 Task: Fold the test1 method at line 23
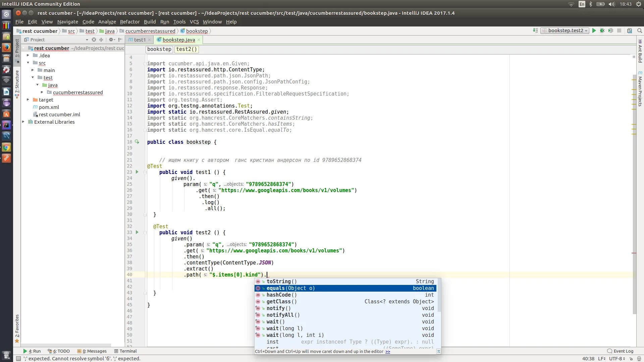pos(145,172)
